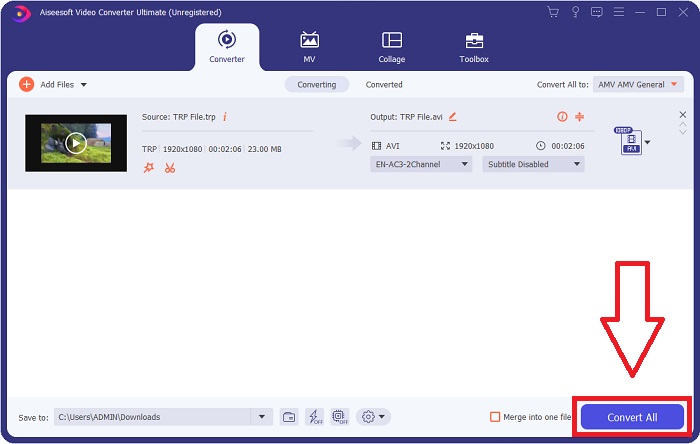Click output duration 00:02:06
The image size is (700, 444).
(x=568, y=146)
